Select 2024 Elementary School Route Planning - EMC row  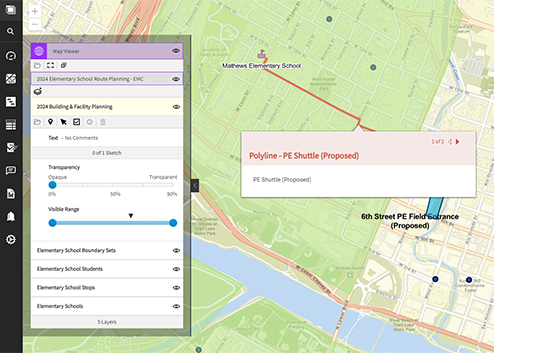pyautogui.click(x=107, y=79)
